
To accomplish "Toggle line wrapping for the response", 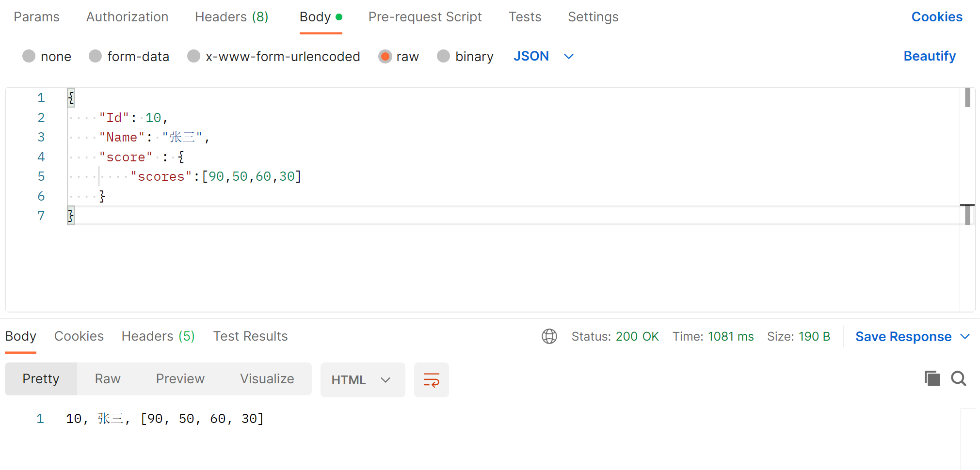I will pyautogui.click(x=431, y=379).
